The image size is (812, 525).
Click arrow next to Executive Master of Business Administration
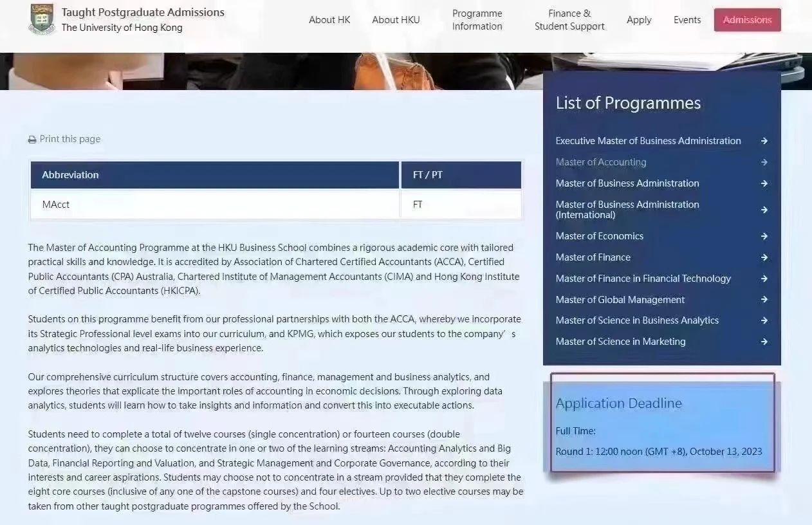(x=764, y=141)
